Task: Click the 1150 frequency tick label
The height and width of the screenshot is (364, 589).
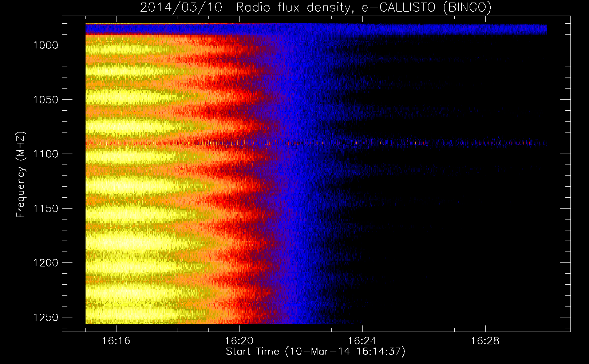Action: click(x=46, y=209)
